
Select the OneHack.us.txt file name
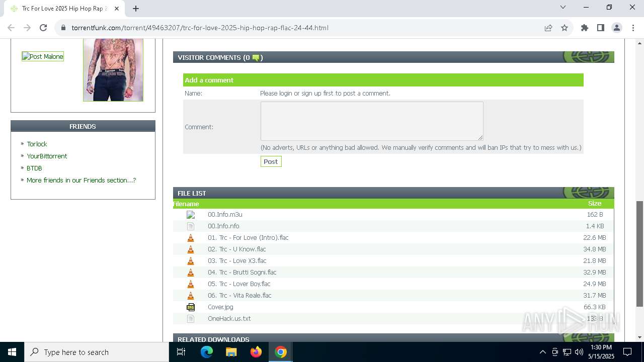[x=229, y=318]
